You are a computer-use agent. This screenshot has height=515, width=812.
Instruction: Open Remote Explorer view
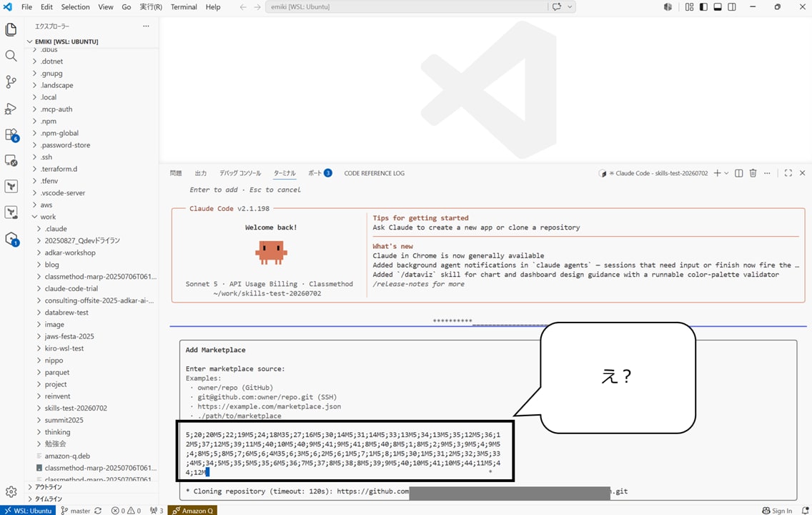11,161
